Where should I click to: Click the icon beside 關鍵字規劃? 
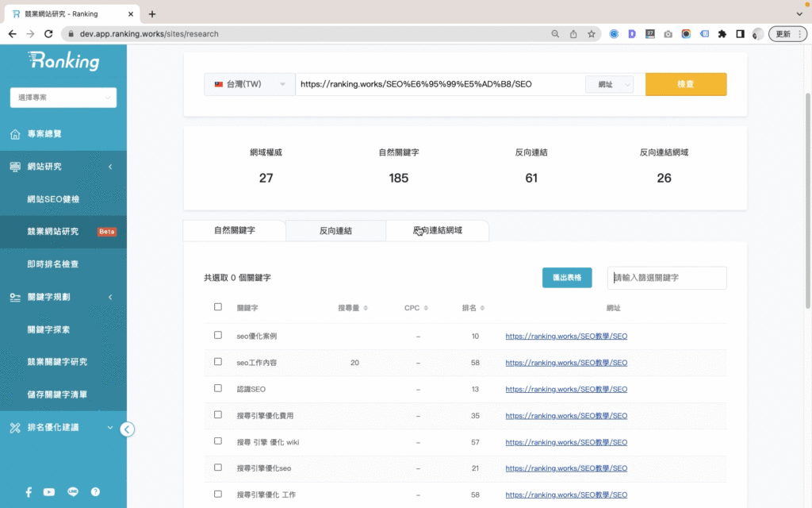[x=15, y=297]
